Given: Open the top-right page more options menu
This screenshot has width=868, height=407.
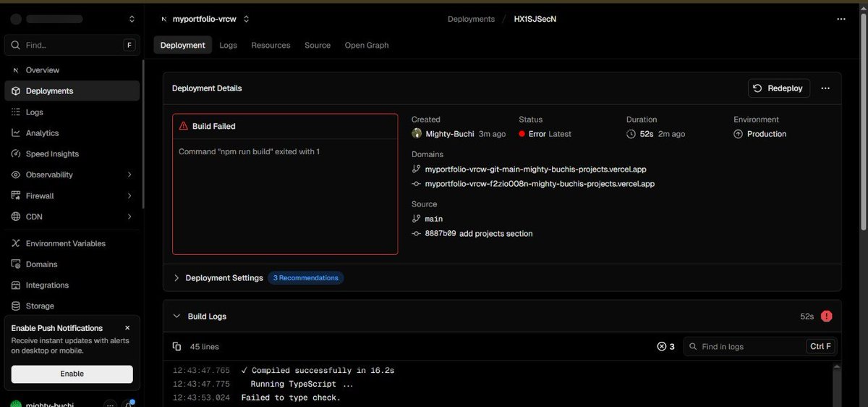Looking at the screenshot, I should [x=841, y=19].
